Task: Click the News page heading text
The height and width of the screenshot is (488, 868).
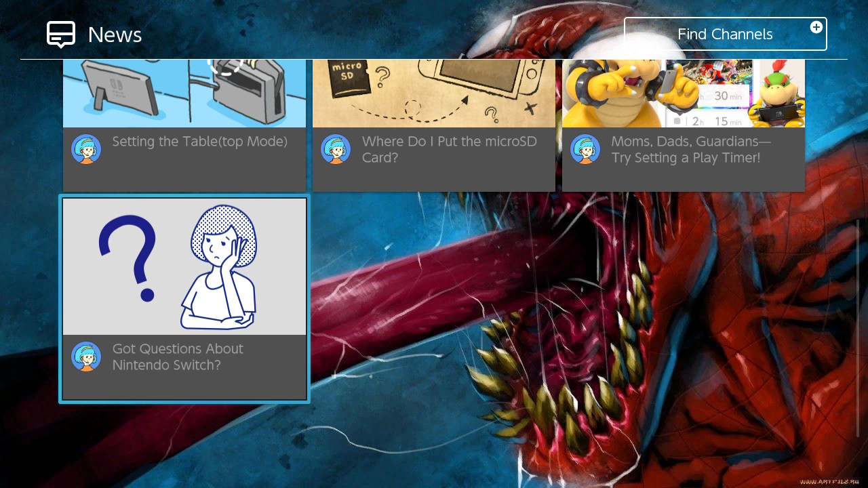Action: [115, 35]
